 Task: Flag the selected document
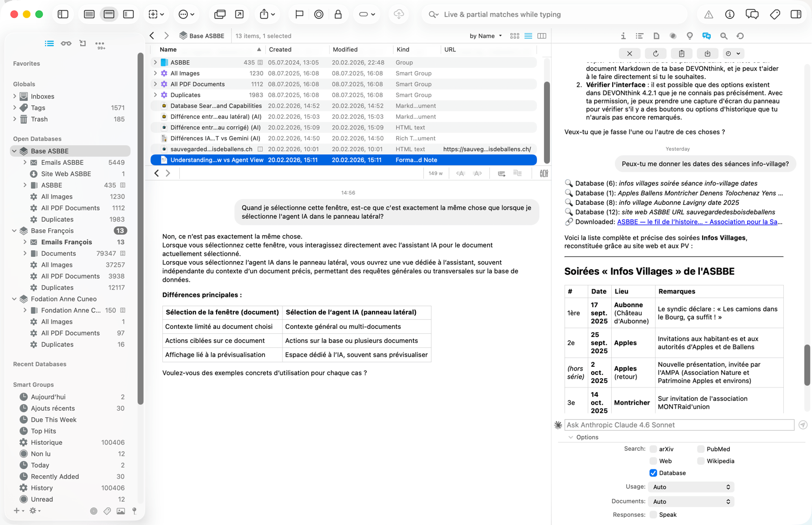pos(299,14)
